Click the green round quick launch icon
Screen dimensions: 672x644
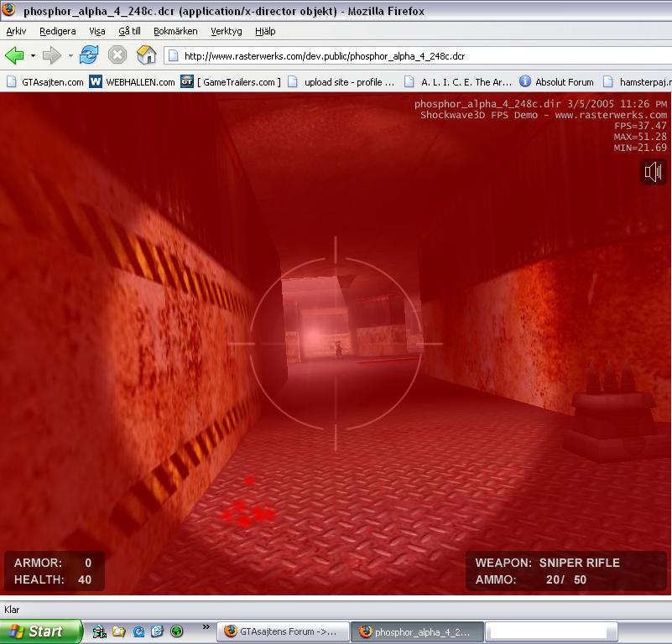[x=176, y=631]
